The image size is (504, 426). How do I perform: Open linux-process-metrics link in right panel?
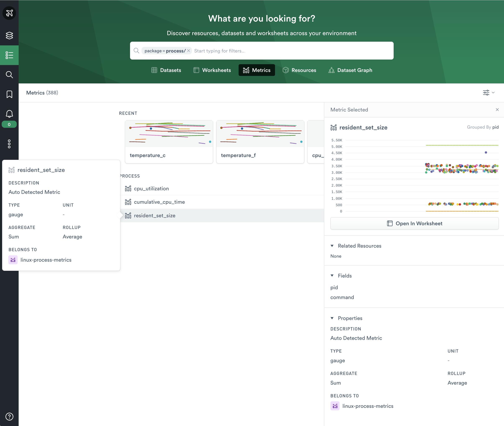click(367, 406)
